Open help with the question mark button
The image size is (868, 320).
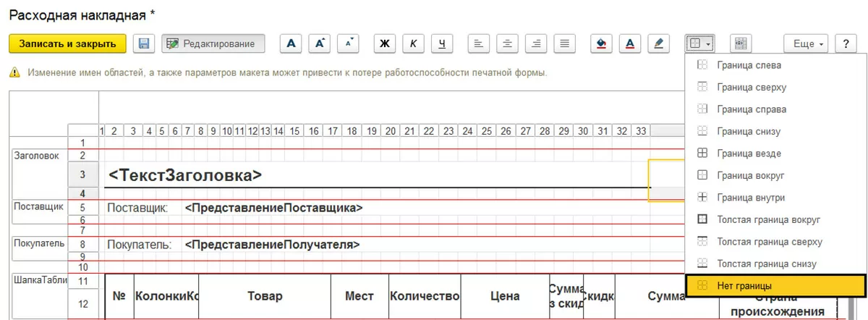pyautogui.click(x=845, y=43)
